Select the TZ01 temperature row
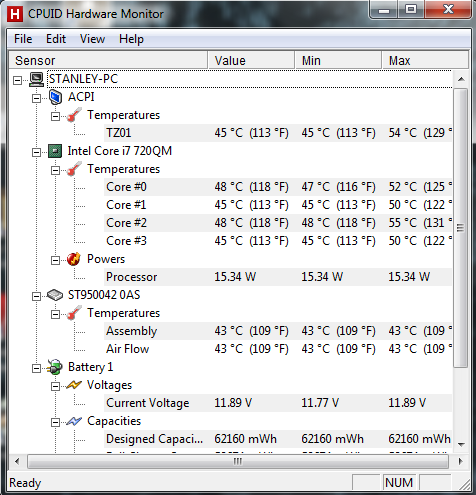This screenshot has height=495, width=476. pyautogui.click(x=278, y=133)
